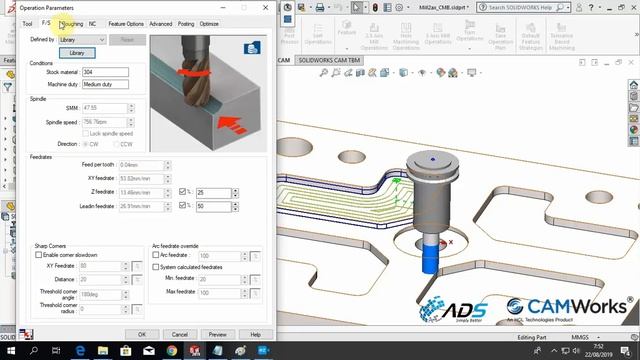The height and width of the screenshot is (360, 640).
Task: Toggle Z feedrate percent checkbox
Action: click(182, 191)
